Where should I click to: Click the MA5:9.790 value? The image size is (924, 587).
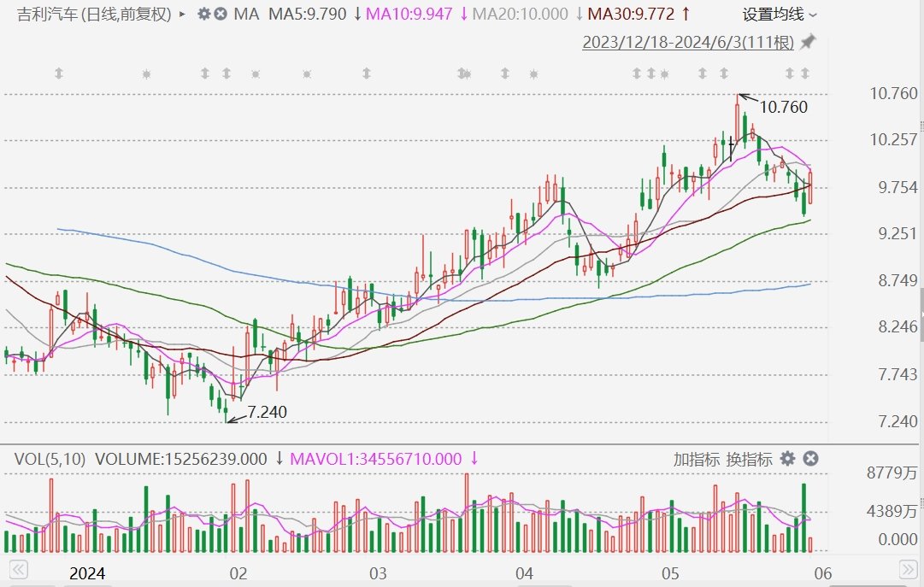coord(308,15)
